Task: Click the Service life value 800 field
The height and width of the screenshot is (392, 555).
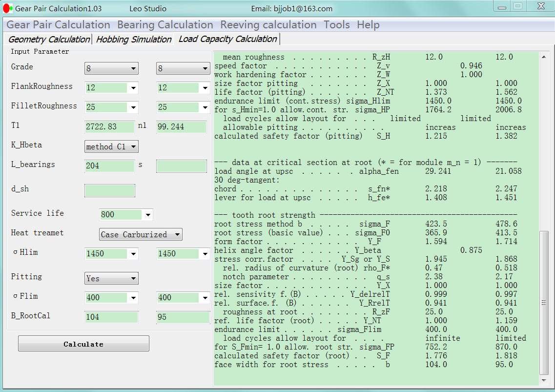Action: tap(121, 215)
